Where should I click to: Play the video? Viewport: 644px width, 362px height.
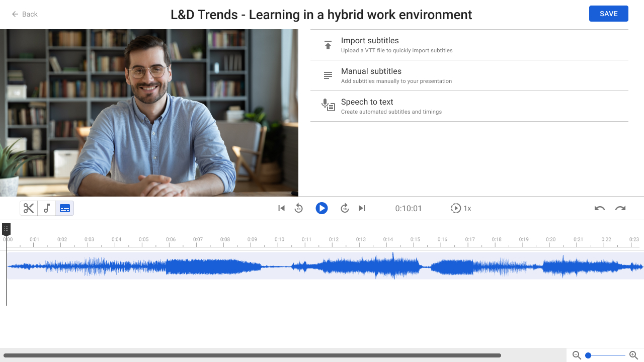tap(321, 208)
